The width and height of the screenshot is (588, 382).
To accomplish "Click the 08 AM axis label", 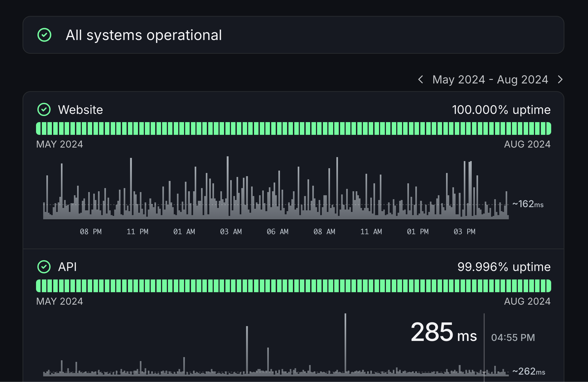I will [324, 232].
